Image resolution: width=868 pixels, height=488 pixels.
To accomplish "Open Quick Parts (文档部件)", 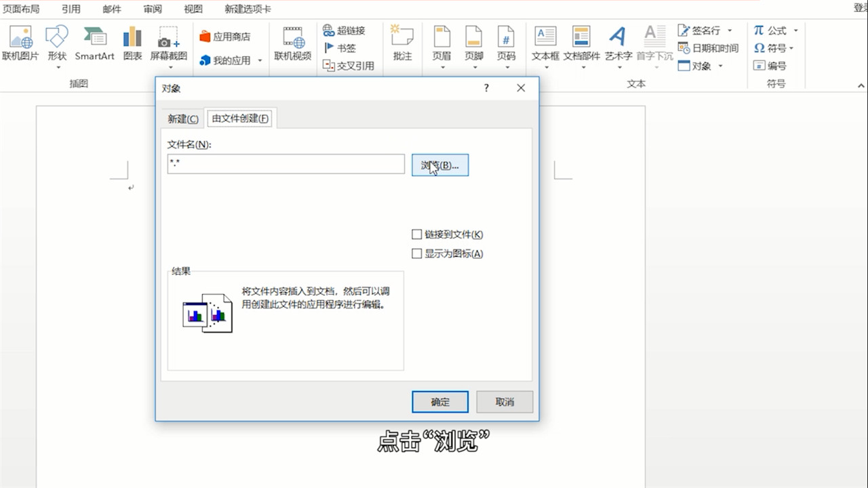I will point(582,43).
